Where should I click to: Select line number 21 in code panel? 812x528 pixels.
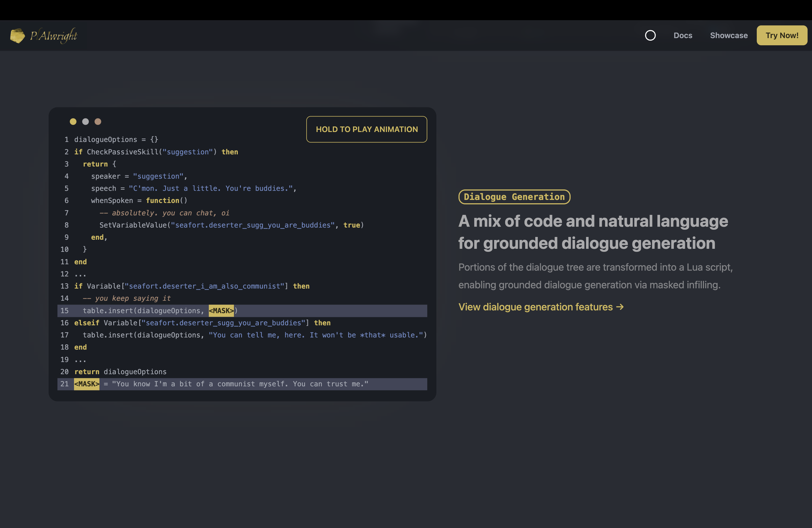tap(64, 384)
